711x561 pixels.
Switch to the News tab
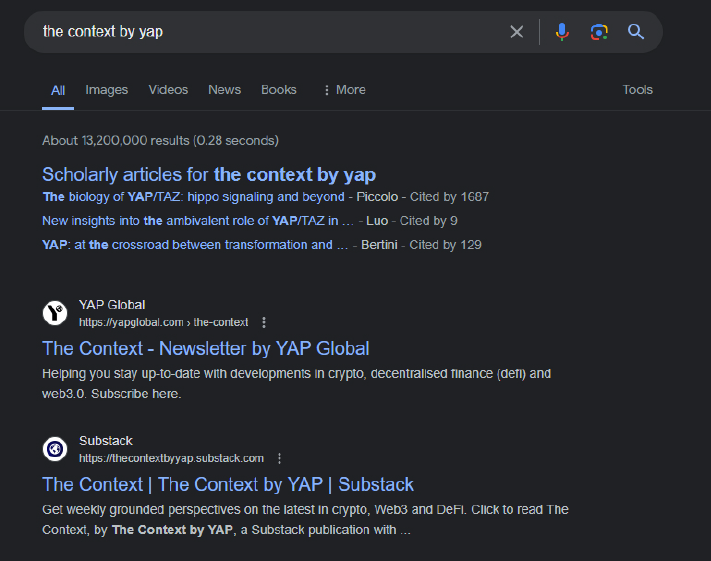(x=224, y=90)
